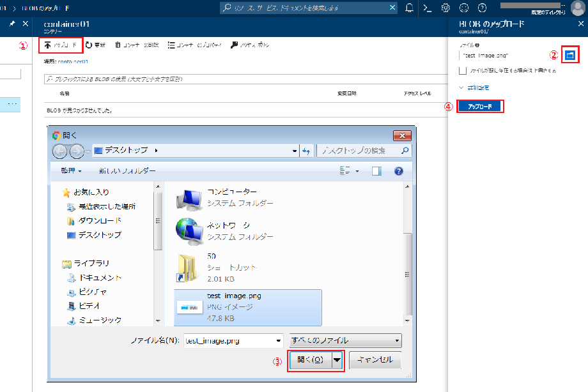Open the 整理 (Organize) dropdown menu
This screenshot has height=392, width=588.
tap(71, 171)
